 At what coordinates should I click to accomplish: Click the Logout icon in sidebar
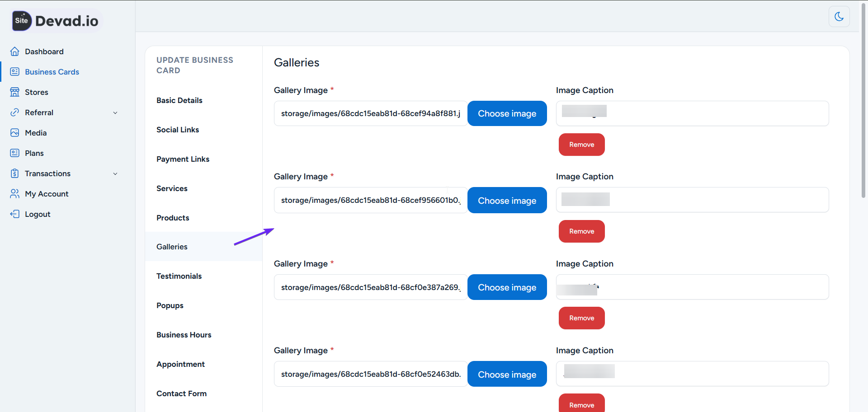(15, 214)
